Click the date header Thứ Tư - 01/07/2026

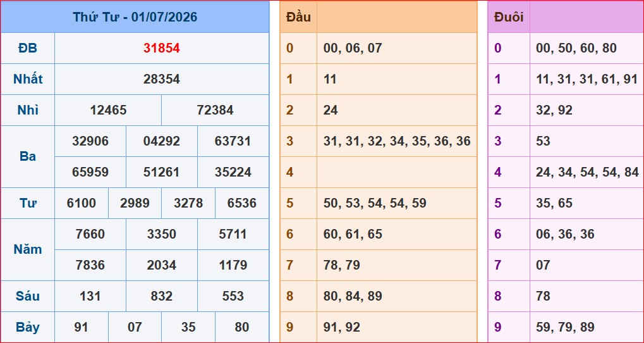click(135, 17)
